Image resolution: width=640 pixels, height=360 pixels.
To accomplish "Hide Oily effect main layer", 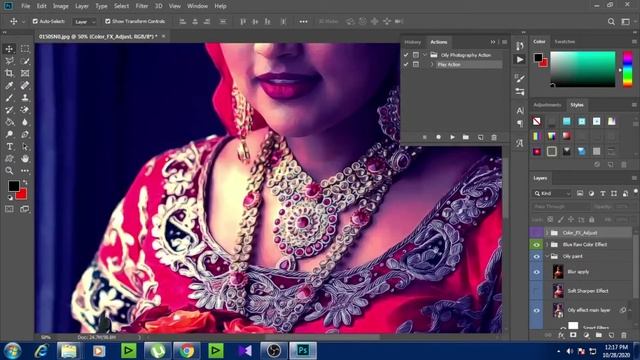I will (536, 310).
